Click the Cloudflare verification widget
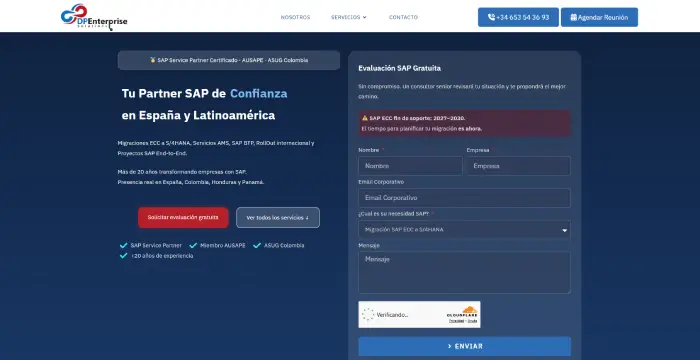The height and width of the screenshot is (360, 700). 419,314
